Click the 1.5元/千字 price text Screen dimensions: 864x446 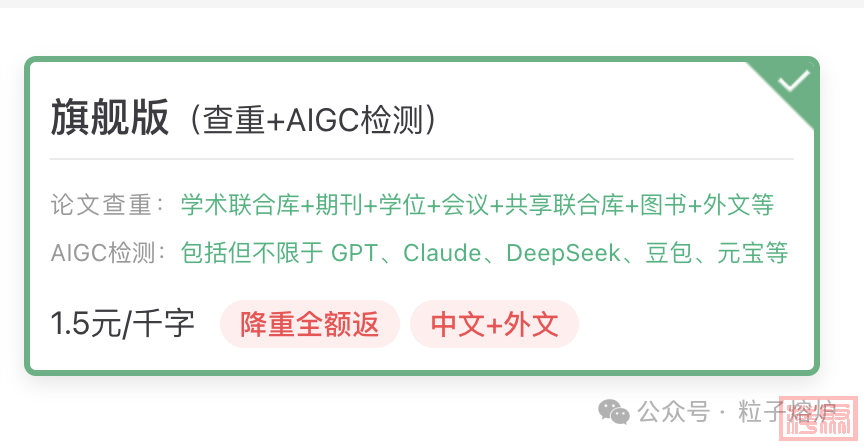122,324
